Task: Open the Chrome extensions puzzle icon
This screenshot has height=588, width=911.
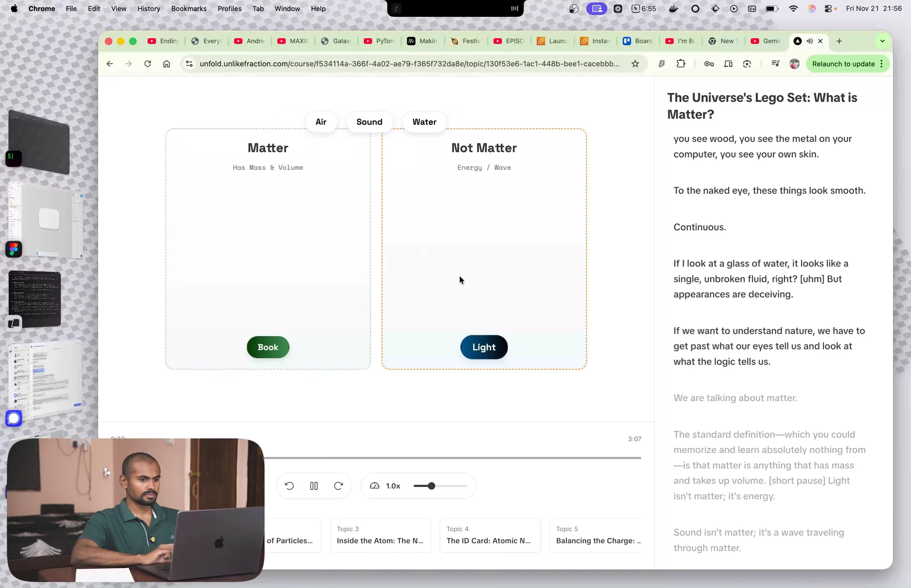Action: click(x=681, y=64)
